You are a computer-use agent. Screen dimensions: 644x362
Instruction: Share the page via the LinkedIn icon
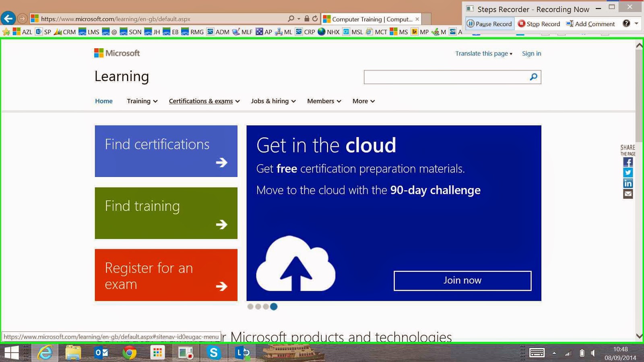627,183
